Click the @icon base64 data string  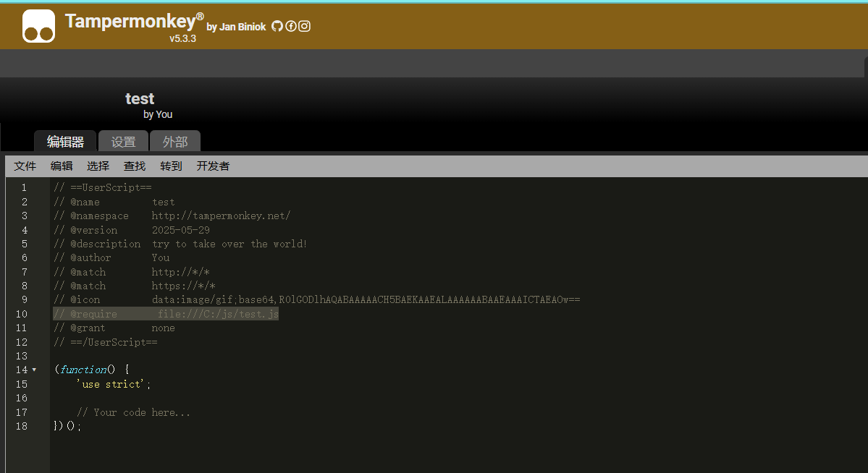point(366,300)
